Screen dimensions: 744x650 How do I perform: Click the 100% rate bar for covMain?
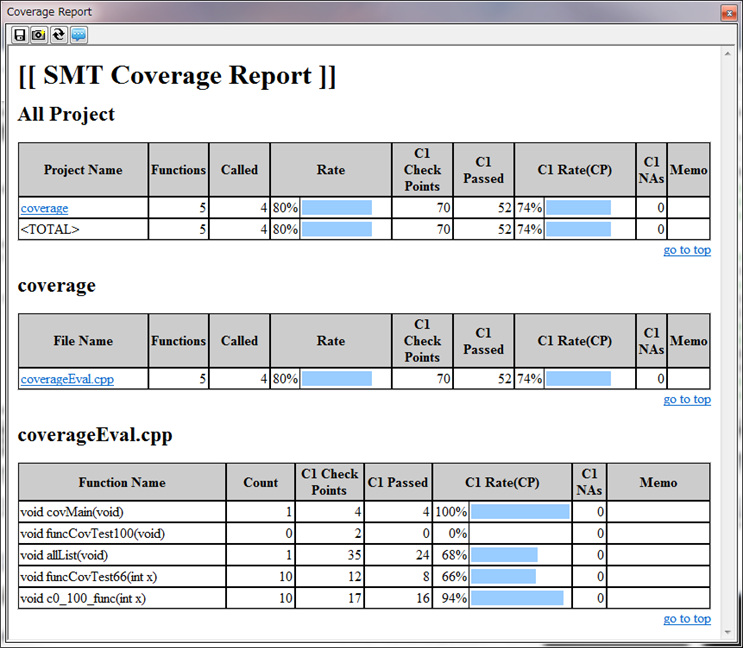(x=521, y=512)
